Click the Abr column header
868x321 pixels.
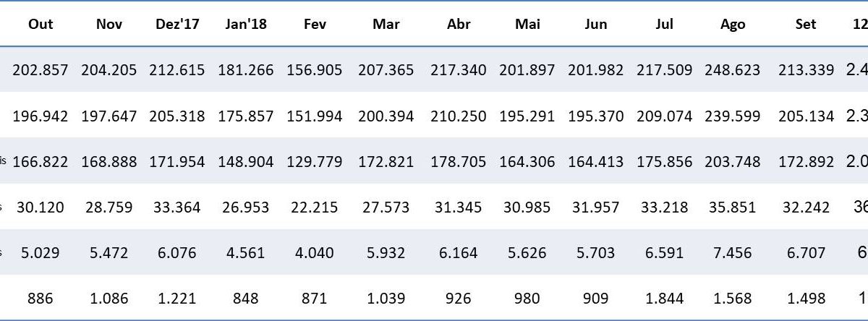click(459, 25)
